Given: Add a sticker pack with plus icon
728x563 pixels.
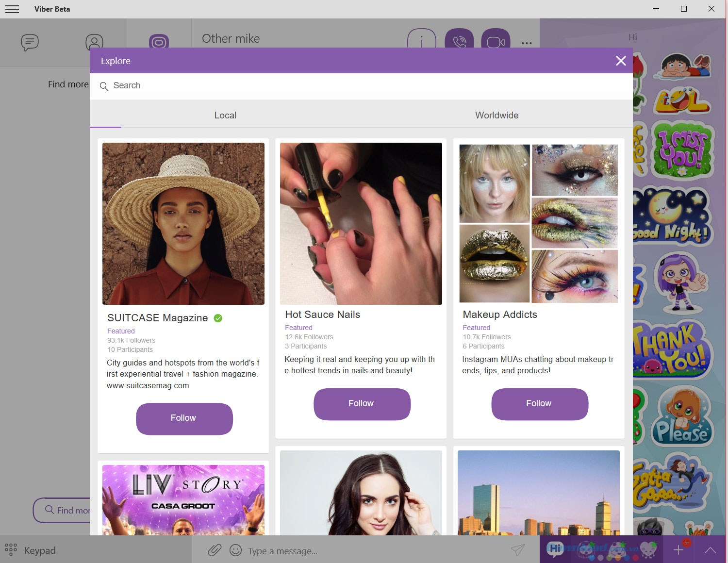Looking at the screenshot, I should point(679,549).
